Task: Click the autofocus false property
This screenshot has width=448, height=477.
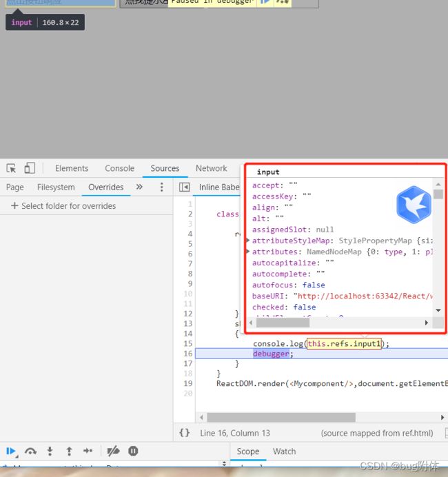Action: click(289, 285)
